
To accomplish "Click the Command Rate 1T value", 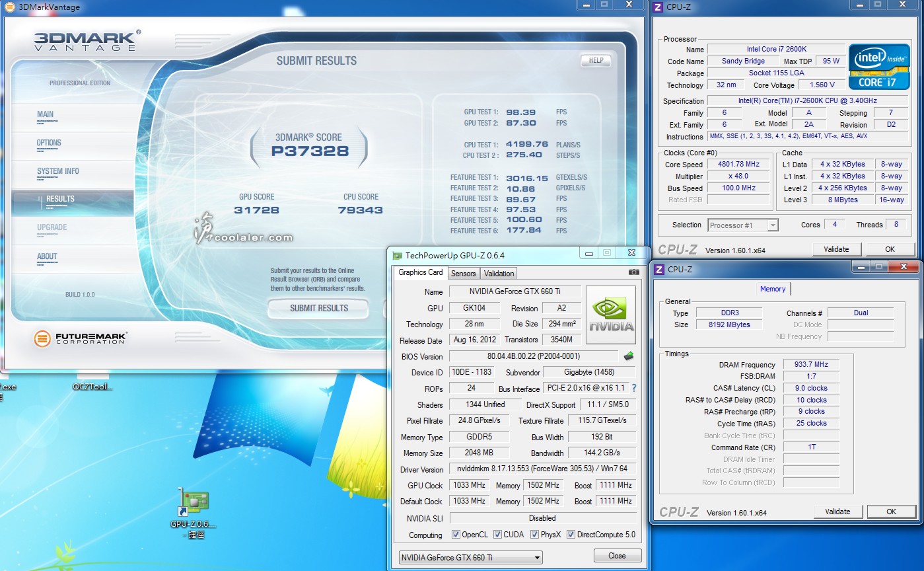I will click(812, 447).
